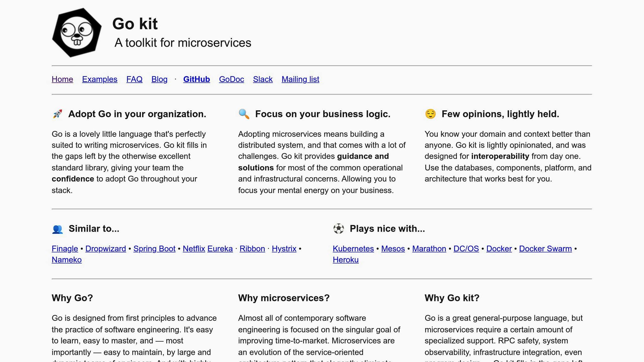Click the magnifying glass emoji icon
The image size is (644, 362).
pos(244,114)
